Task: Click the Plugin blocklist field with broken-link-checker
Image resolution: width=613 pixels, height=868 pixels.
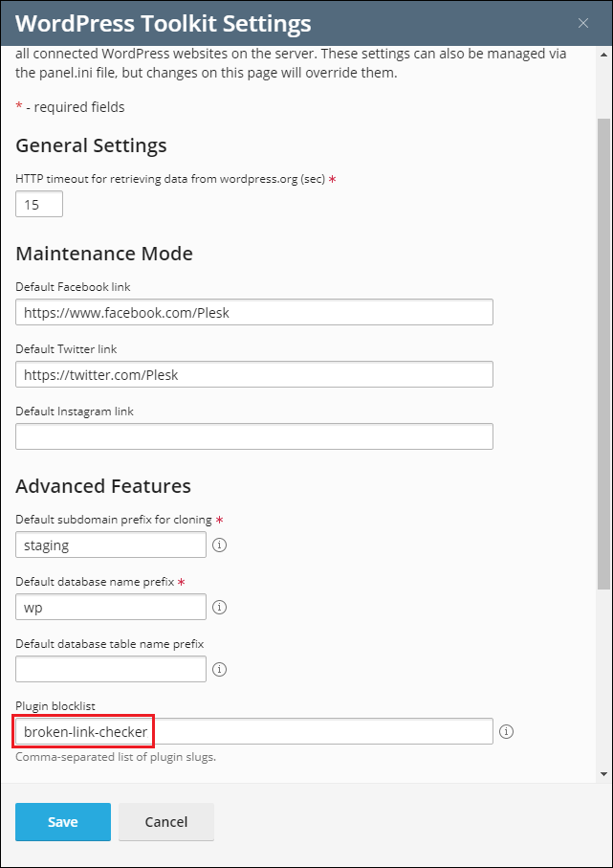Action: point(254,731)
